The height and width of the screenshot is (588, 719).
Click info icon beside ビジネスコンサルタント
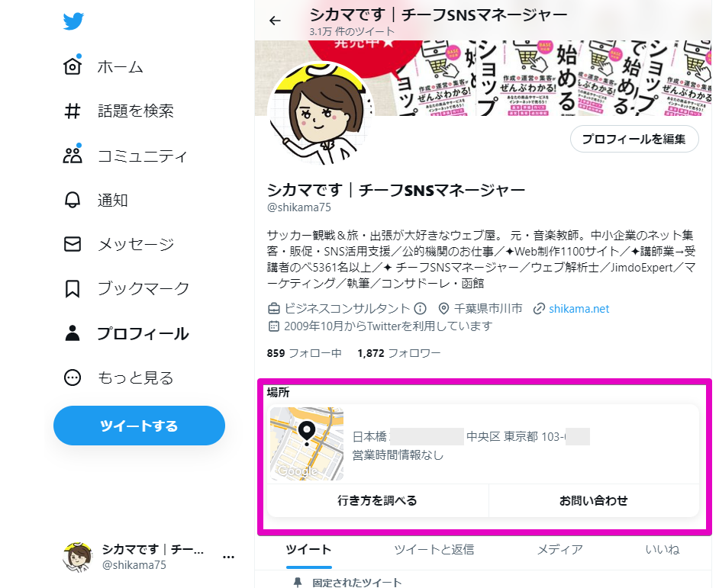click(x=420, y=309)
